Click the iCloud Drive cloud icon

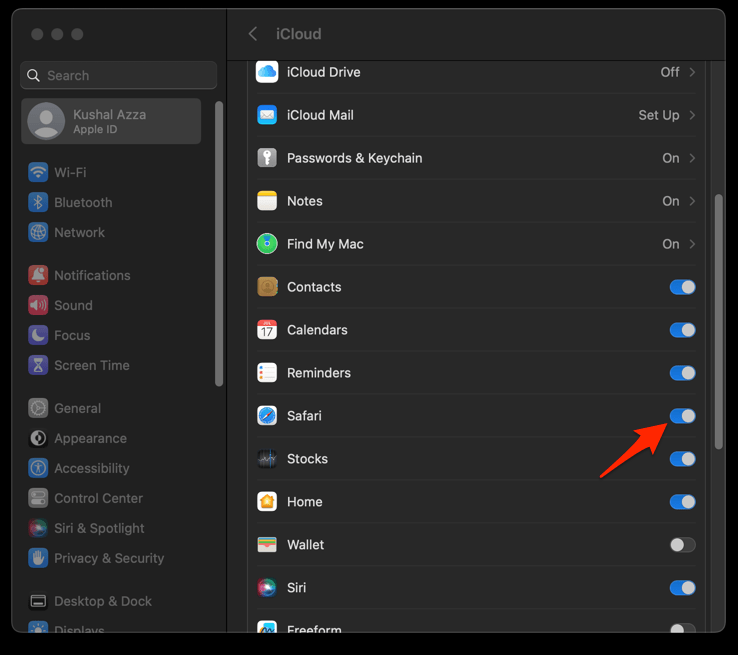point(267,72)
